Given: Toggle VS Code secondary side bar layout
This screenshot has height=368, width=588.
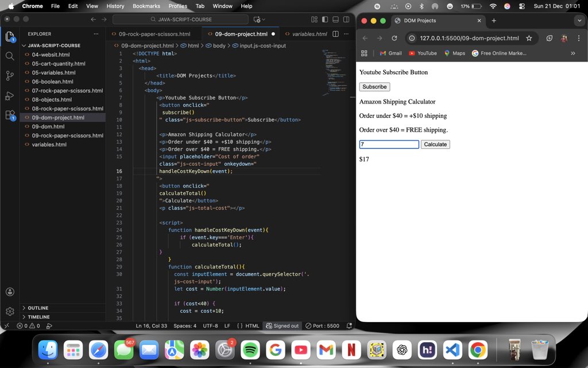Looking at the screenshot, I should 346,19.
